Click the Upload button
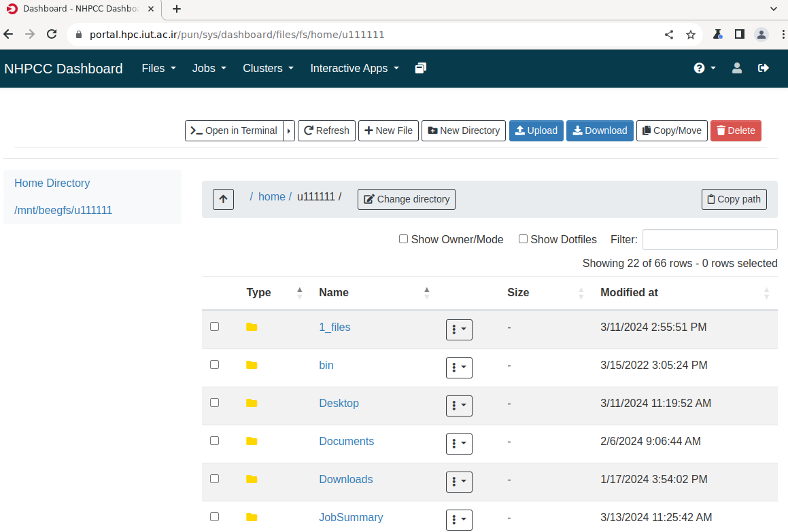788x532 pixels. pos(536,130)
